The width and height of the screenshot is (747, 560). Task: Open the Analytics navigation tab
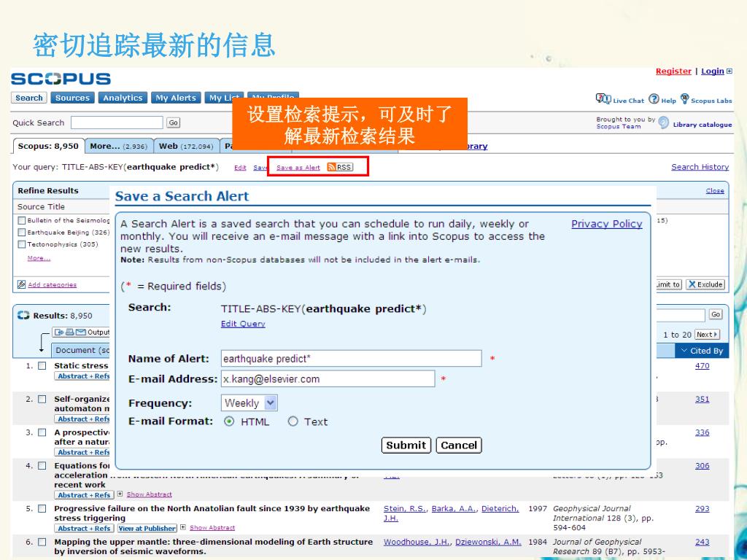coord(123,98)
